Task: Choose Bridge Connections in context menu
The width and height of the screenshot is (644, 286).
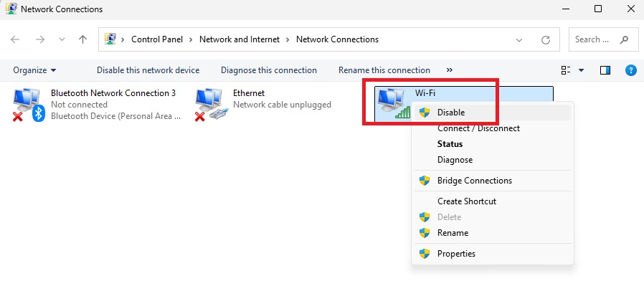Action: [492, 181]
